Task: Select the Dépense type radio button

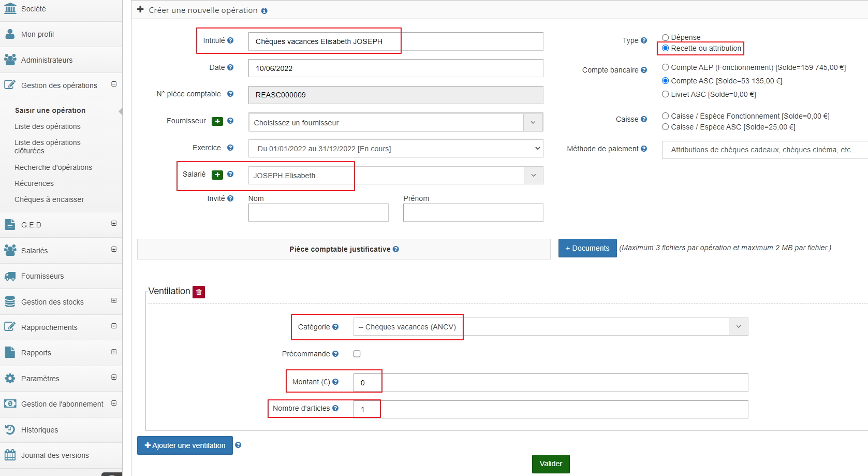Action: point(666,37)
